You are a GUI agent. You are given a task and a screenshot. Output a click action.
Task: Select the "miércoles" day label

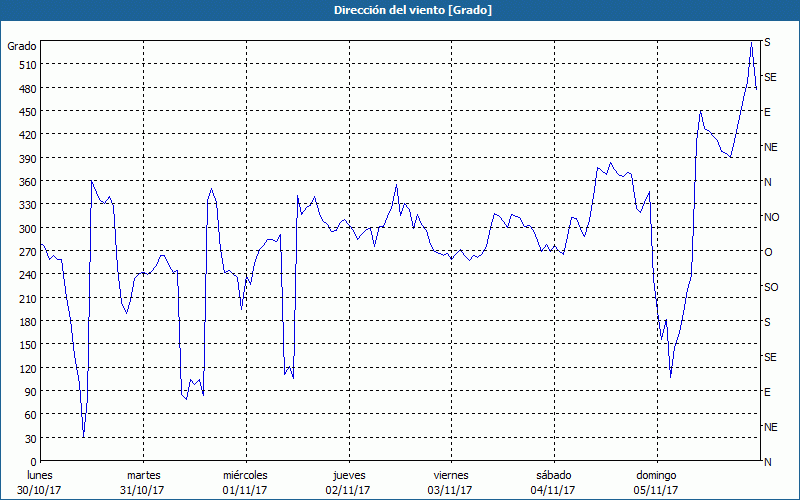[245, 475]
